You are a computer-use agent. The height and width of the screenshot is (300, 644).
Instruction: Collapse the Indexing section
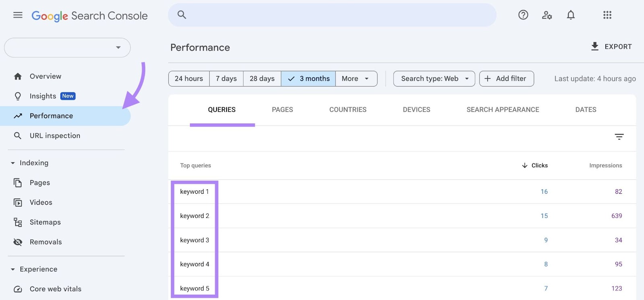pyautogui.click(x=13, y=163)
